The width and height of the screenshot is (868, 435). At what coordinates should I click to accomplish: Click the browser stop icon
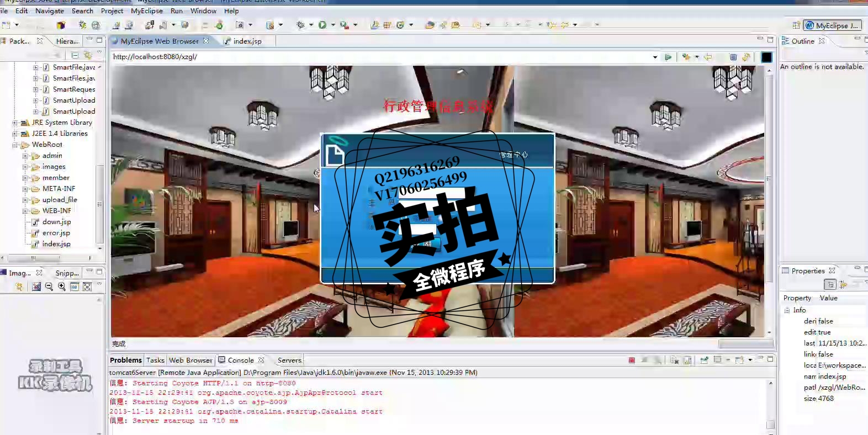[733, 57]
